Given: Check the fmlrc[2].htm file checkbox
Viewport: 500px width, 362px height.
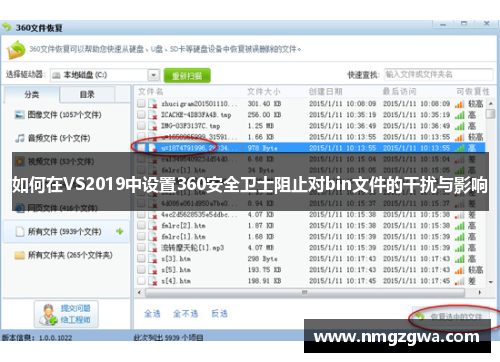Looking at the screenshot, I should 141,225.
